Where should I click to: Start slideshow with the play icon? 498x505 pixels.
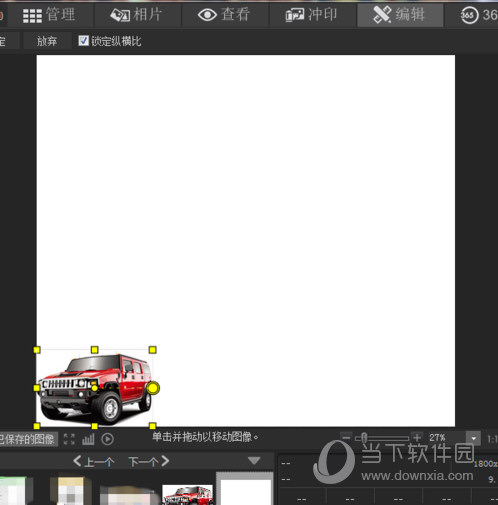[107, 439]
